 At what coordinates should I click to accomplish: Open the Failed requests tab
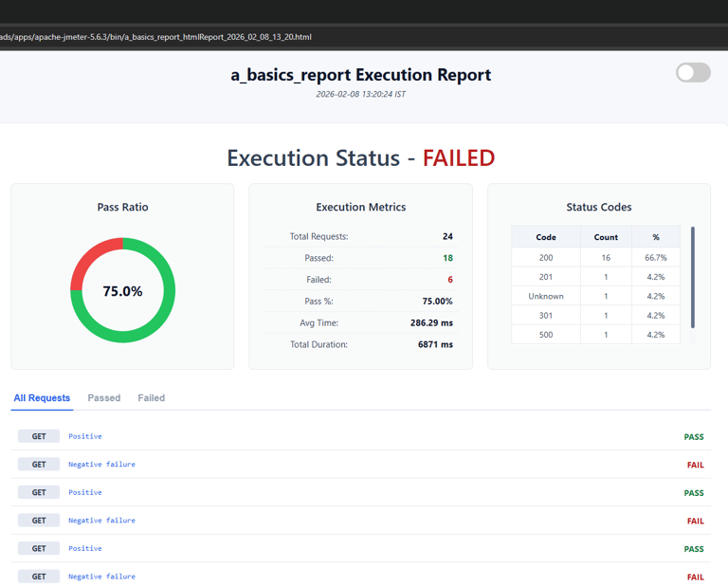click(x=152, y=398)
